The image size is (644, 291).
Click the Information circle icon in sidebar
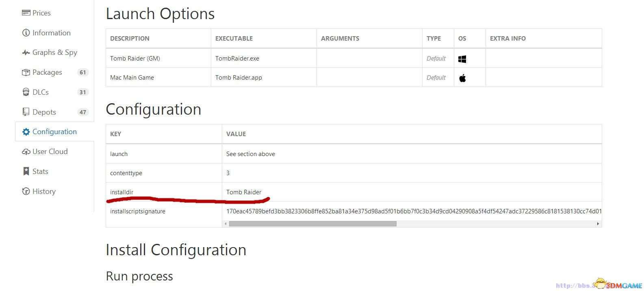coord(26,33)
